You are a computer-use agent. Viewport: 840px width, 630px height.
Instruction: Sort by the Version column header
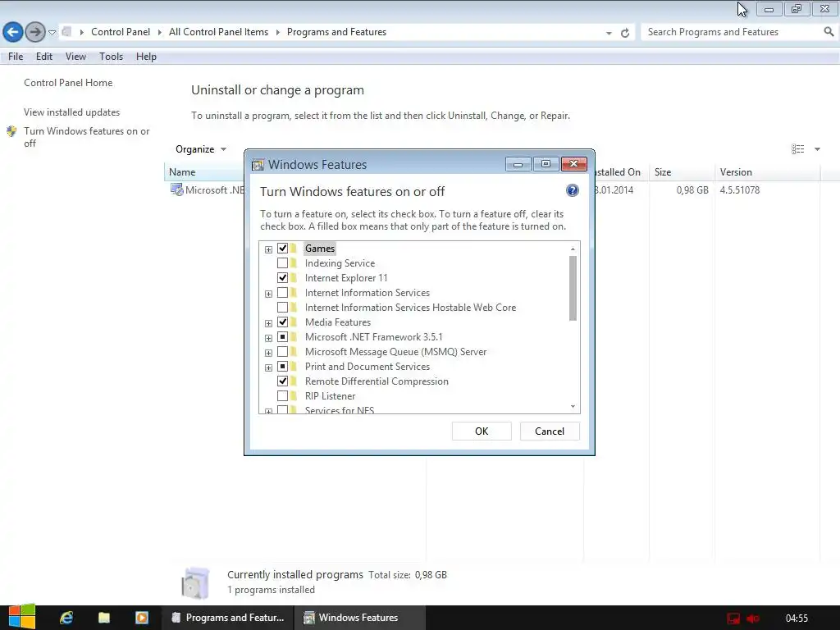click(x=767, y=172)
